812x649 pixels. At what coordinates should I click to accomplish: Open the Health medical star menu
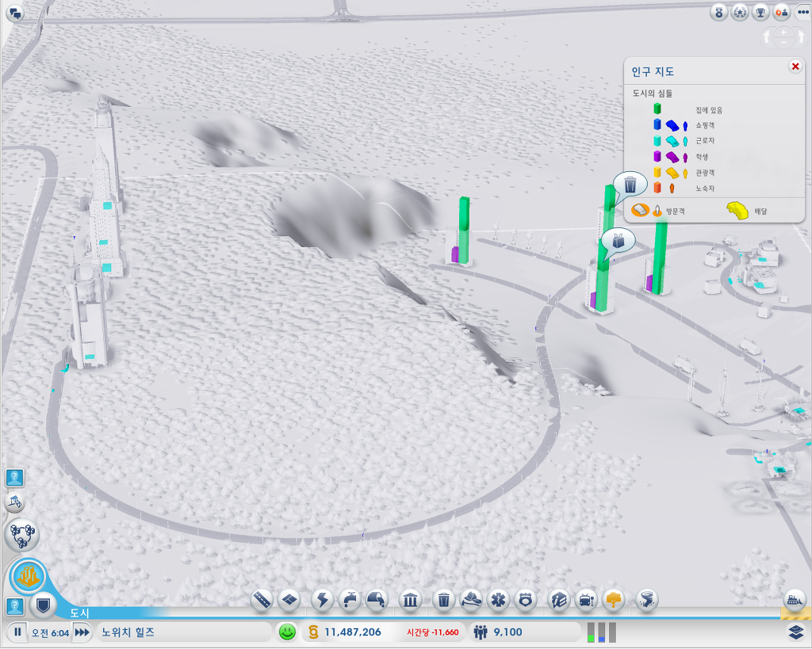tap(498, 601)
